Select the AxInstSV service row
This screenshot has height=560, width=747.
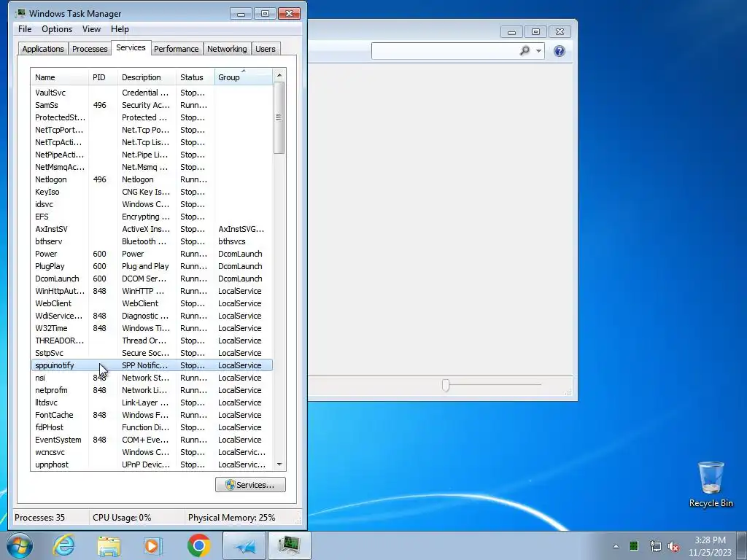point(152,228)
